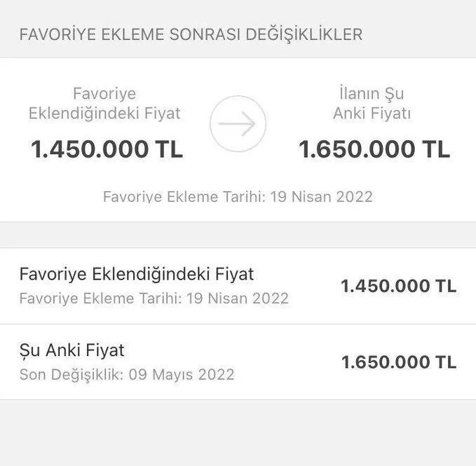Screen dimensions: 476x466
Task: Click left-aligned 'Favoriye Ekleme Tarihi' subtitle in the list row
Action: pyautogui.click(x=100, y=298)
